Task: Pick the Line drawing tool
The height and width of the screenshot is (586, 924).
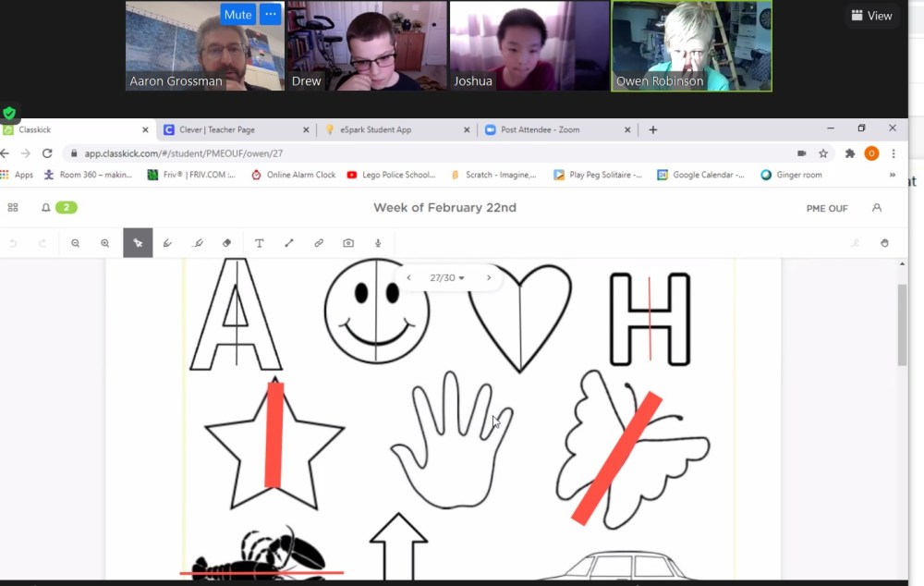Action: 289,243
